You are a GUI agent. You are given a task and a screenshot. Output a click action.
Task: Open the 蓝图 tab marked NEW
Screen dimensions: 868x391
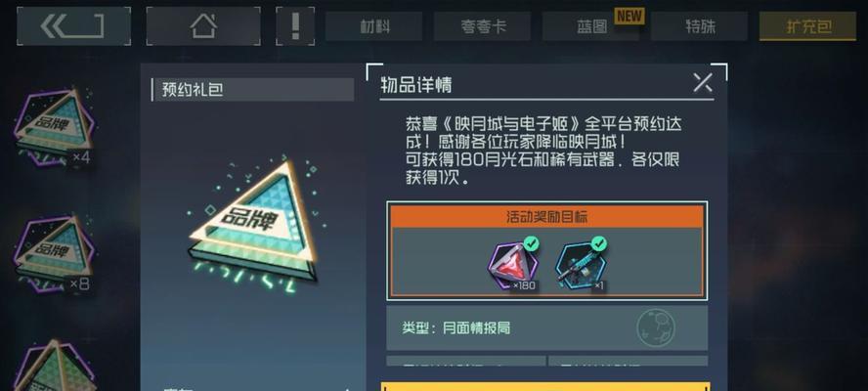(x=590, y=26)
